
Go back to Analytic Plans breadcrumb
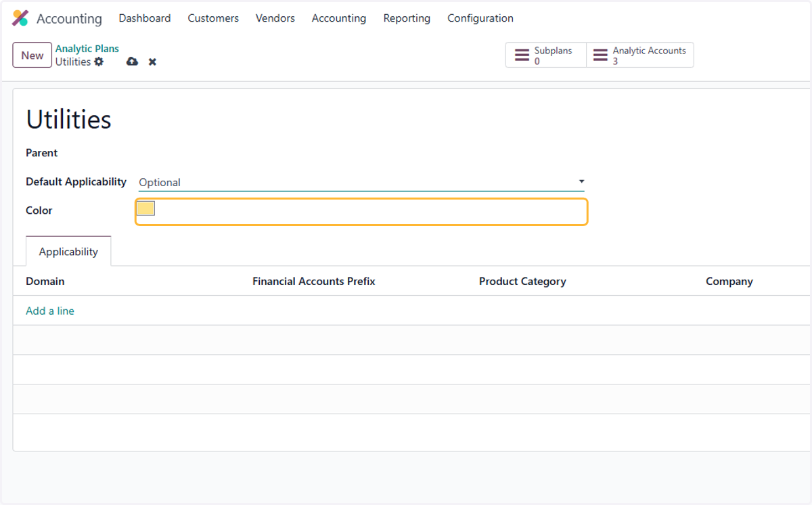(x=87, y=49)
